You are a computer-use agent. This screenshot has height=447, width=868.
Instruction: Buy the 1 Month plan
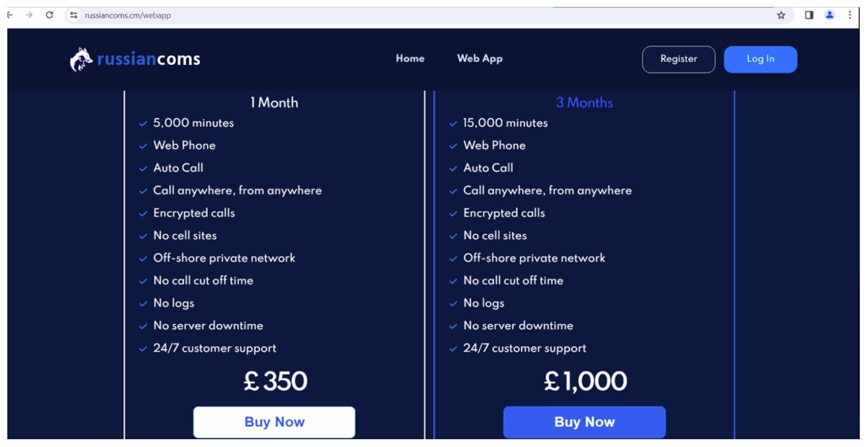(274, 422)
